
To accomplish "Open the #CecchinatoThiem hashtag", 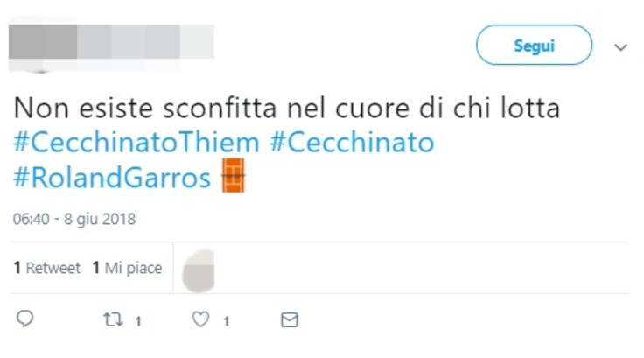I will pos(136,143).
